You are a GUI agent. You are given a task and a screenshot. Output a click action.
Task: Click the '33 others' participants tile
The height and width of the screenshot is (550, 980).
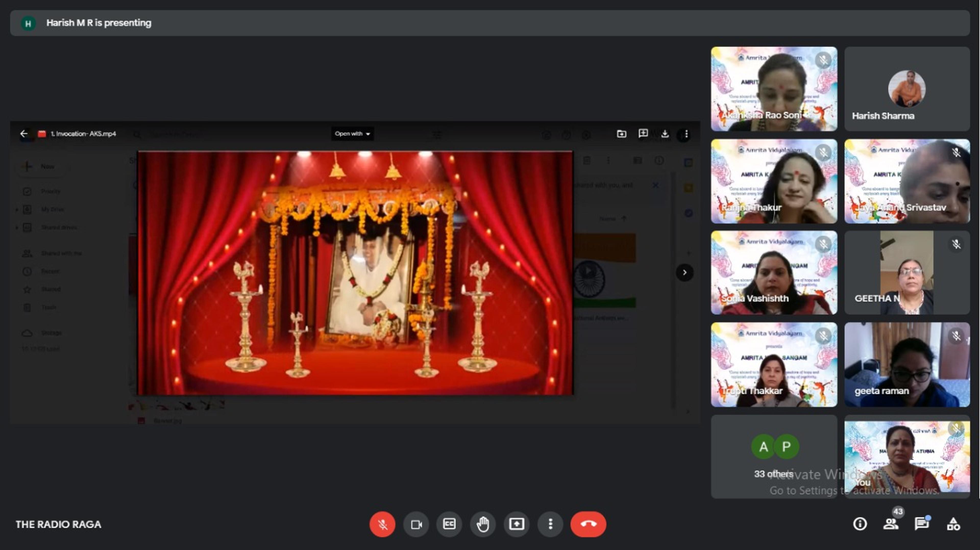click(774, 456)
